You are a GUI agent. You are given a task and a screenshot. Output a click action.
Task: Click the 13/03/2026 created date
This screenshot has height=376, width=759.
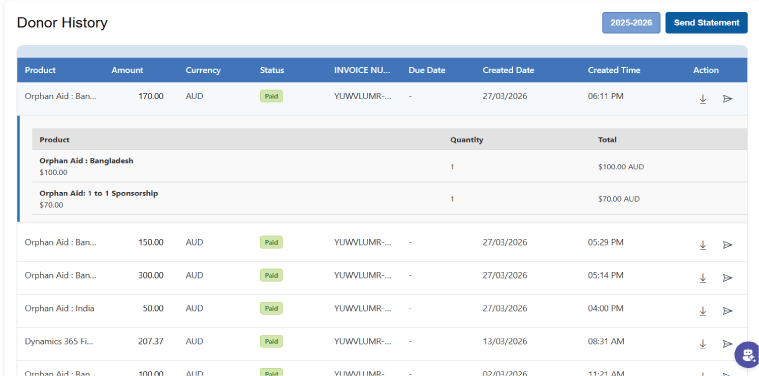point(505,341)
